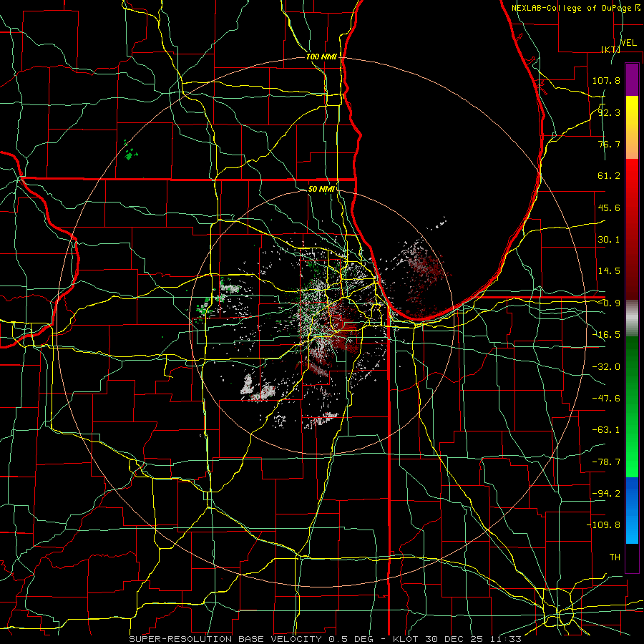Click the 61.2 scale value

click(609, 176)
